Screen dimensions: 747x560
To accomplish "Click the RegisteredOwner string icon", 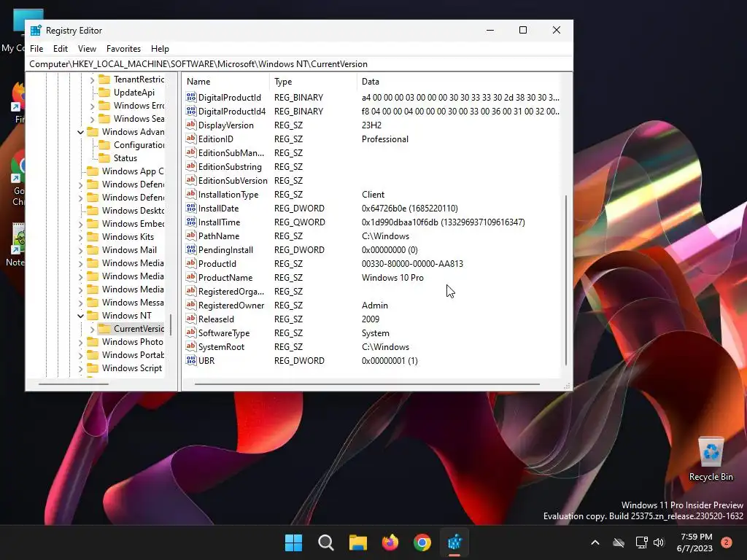I will coord(191,305).
